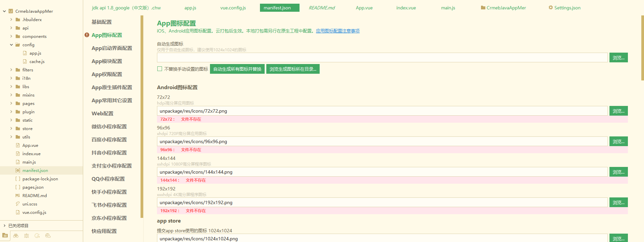Expand the utils folder chevron
Image resolution: width=644 pixels, height=242 pixels.
click(11, 137)
